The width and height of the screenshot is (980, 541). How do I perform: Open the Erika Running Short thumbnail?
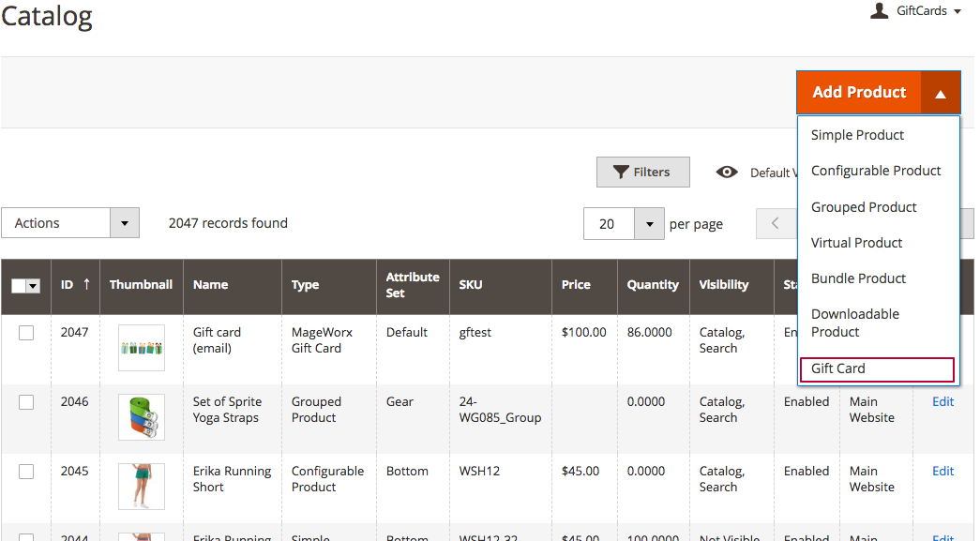(x=142, y=486)
